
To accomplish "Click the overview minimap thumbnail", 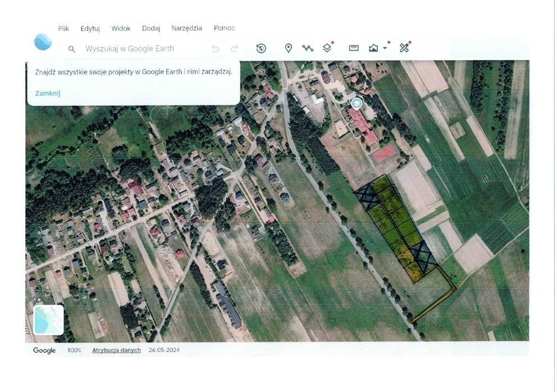I will click(49, 320).
